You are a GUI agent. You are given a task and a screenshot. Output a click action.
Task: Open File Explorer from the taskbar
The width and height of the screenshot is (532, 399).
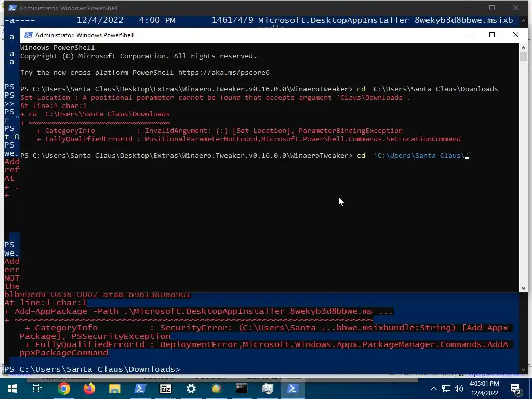tap(115, 389)
